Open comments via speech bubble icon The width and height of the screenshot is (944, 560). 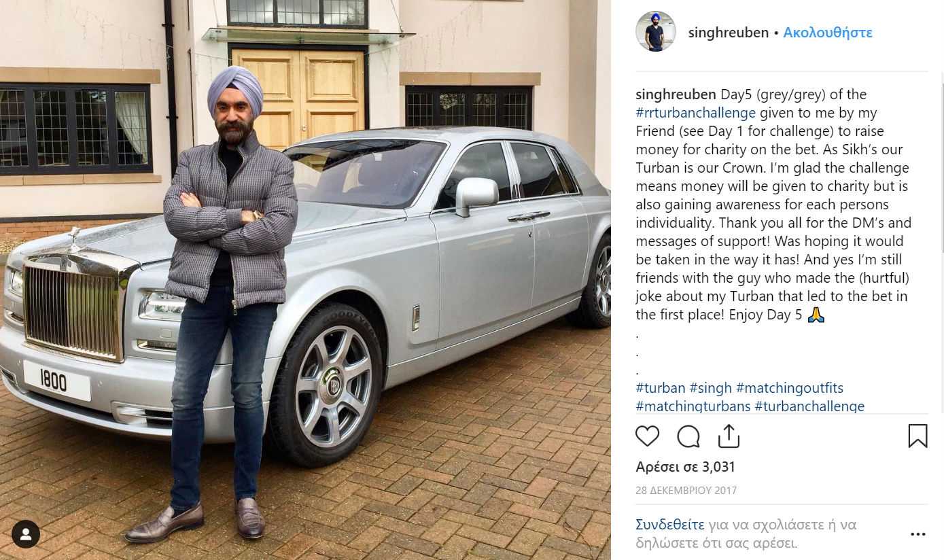click(688, 436)
